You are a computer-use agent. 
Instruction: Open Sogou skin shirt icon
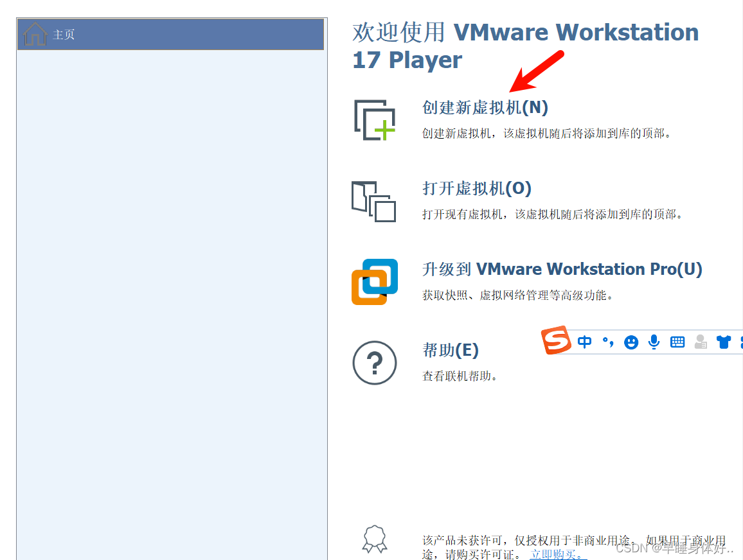[x=724, y=342]
